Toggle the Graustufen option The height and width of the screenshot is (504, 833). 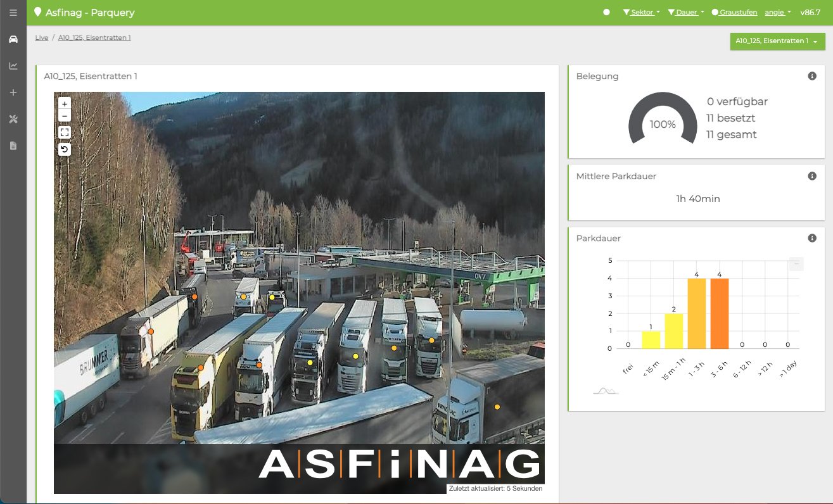click(734, 12)
